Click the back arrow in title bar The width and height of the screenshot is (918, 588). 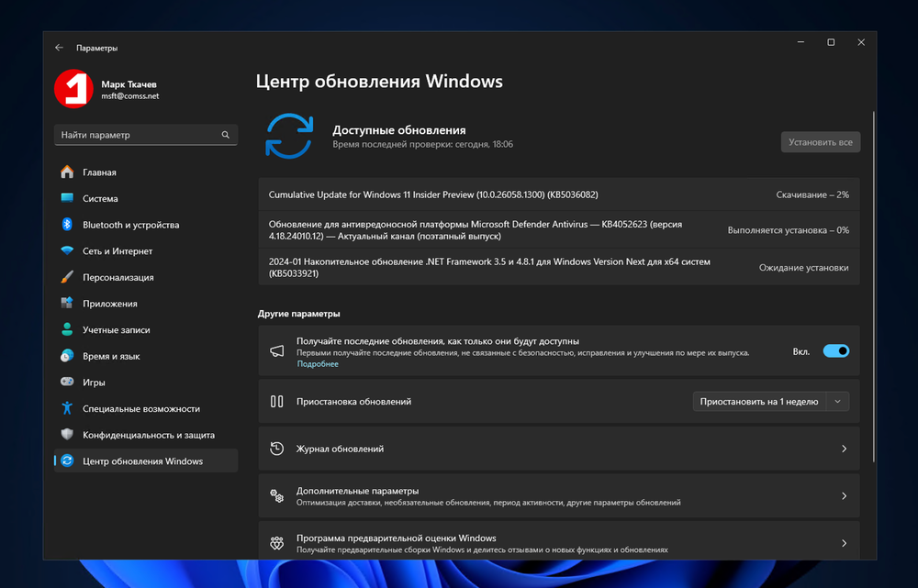[59, 48]
